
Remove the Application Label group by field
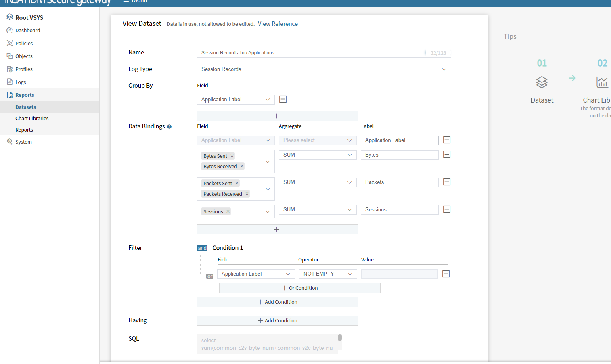click(283, 99)
